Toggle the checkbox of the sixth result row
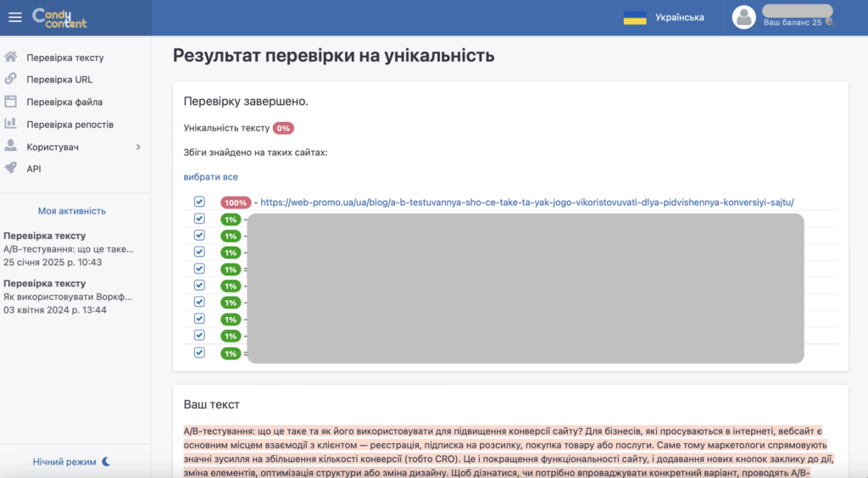This screenshot has width=868, height=478. pyautogui.click(x=199, y=285)
